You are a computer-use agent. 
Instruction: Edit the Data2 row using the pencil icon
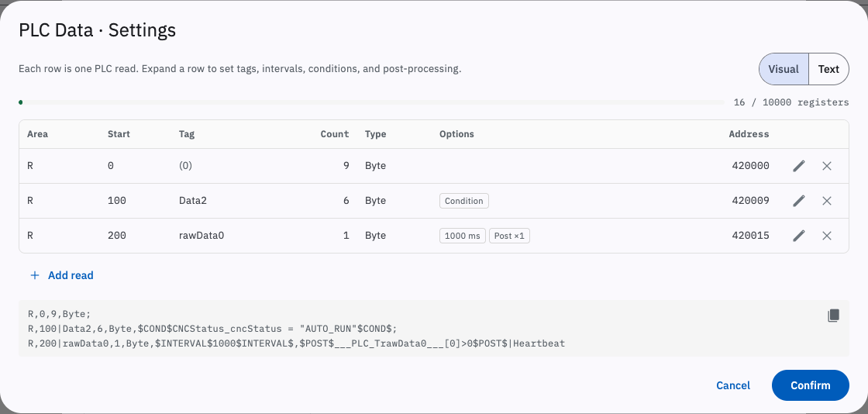click(x=798, y=201)
